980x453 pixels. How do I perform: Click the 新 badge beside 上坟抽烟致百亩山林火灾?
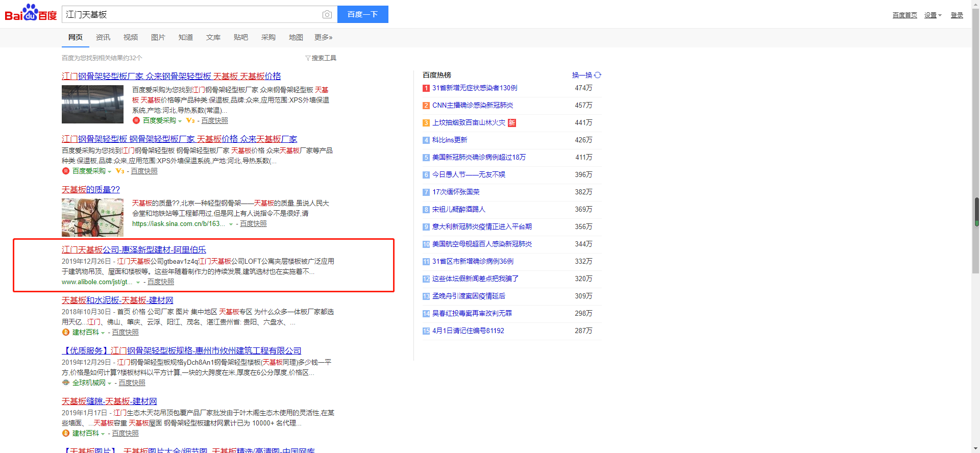click(x=512, y=122)
